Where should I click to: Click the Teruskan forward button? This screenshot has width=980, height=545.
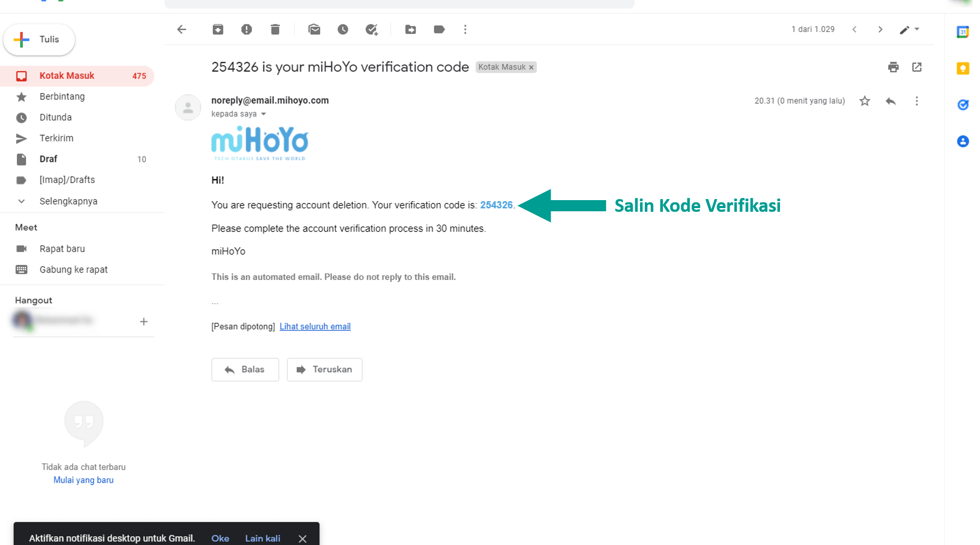pos(325,369)
